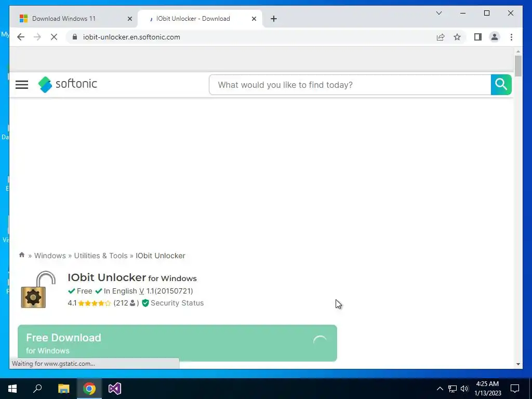Viewport: 532px width, 399px height.
Task: Show hidden system tray icons
Action: point(440,389)
